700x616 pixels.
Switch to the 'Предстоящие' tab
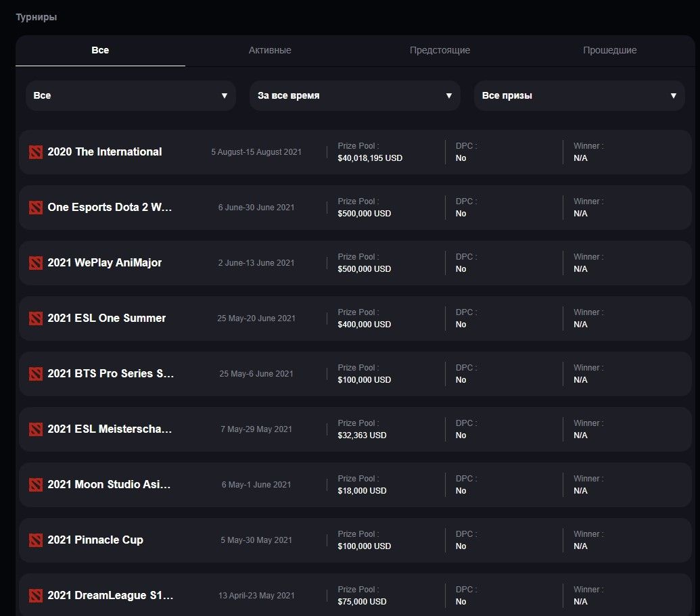pyautogui.click(x=440, y=51)
